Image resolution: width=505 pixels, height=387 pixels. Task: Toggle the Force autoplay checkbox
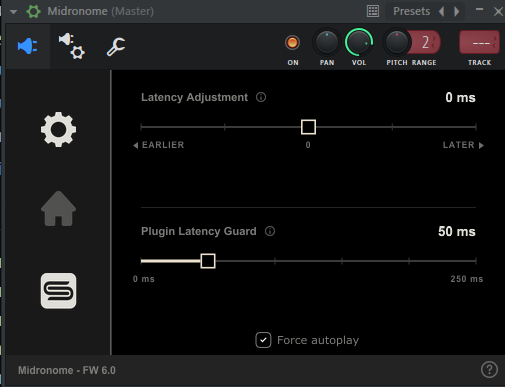coord(263,340)
